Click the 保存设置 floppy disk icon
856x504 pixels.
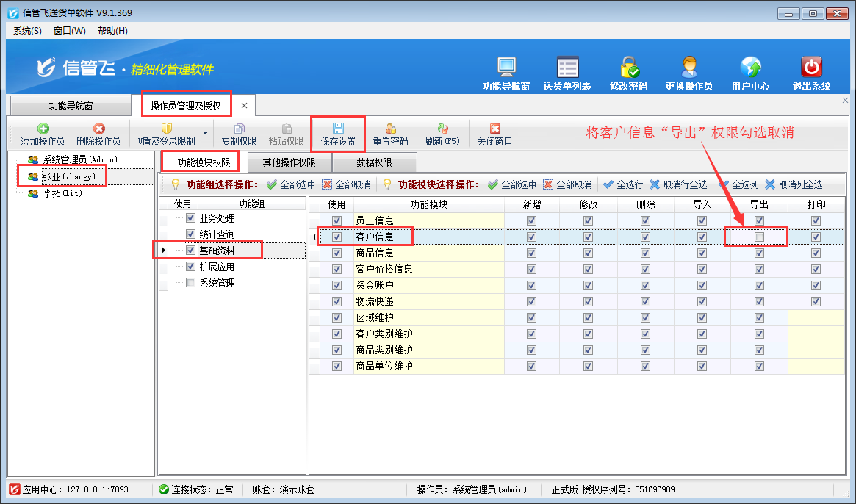(x=338, y=129)
